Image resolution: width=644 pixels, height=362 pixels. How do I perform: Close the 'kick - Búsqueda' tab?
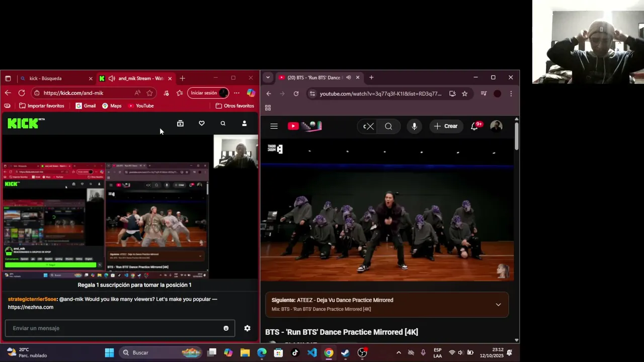tap(91, 78)
